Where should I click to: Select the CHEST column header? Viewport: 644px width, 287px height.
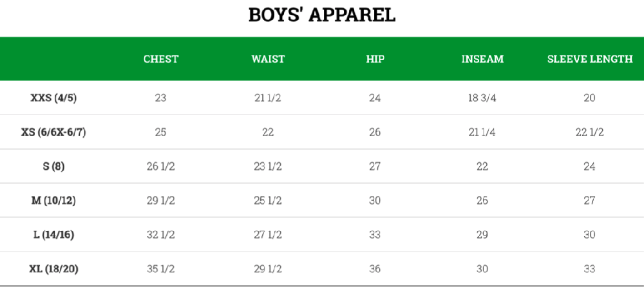click(x=161, y=59)
